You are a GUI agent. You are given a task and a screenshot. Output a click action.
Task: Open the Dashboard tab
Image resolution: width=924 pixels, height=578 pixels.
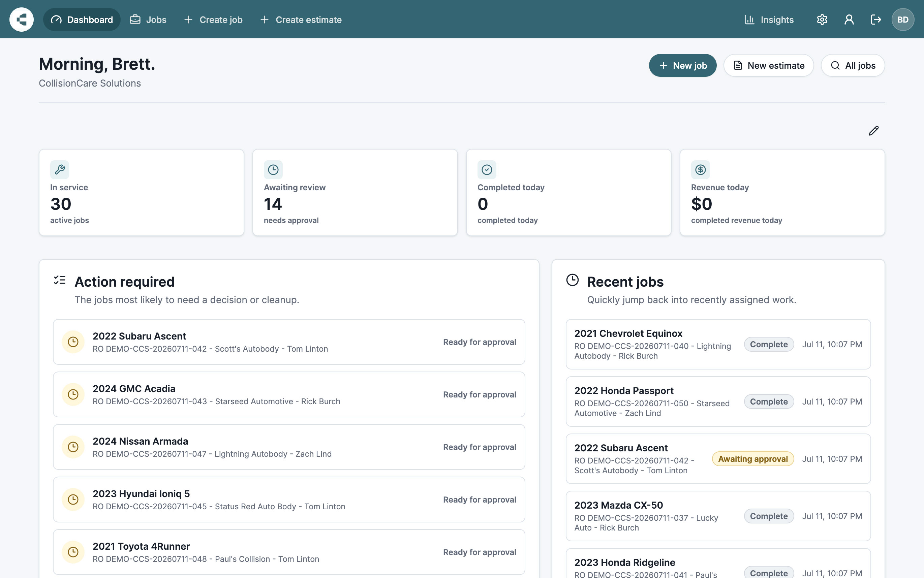[x=82, y=20]
